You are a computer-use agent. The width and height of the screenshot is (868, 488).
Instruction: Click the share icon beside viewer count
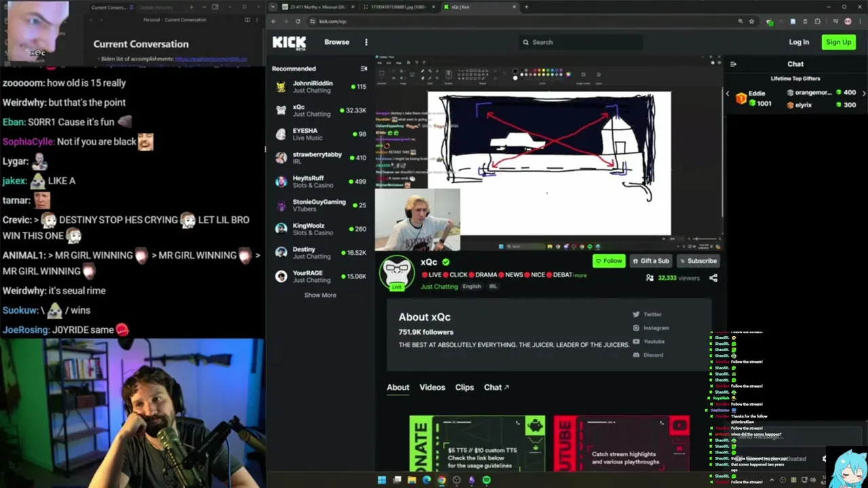click(x=713, y=278)
